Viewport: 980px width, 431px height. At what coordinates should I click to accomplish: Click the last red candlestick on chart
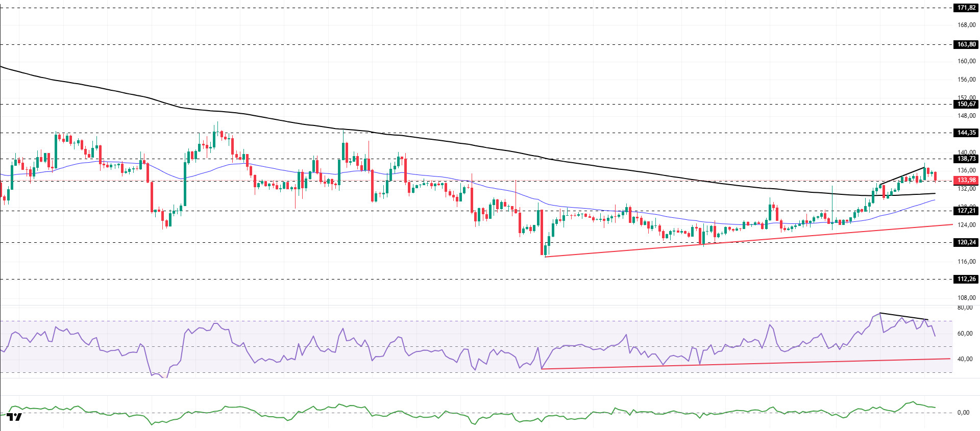pyautogui.click(x=935, y=176)
